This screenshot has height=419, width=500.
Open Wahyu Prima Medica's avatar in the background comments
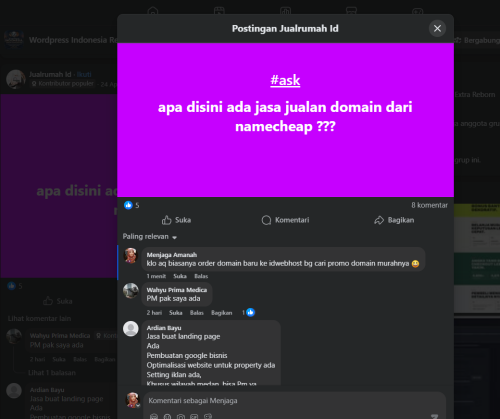point(14,336)
